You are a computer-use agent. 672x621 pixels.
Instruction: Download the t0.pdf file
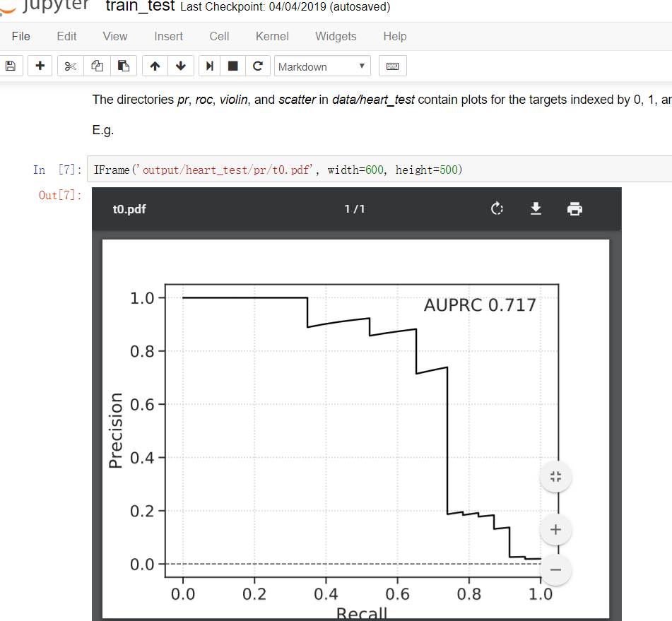pyautogui.click(x=536, y=208)
